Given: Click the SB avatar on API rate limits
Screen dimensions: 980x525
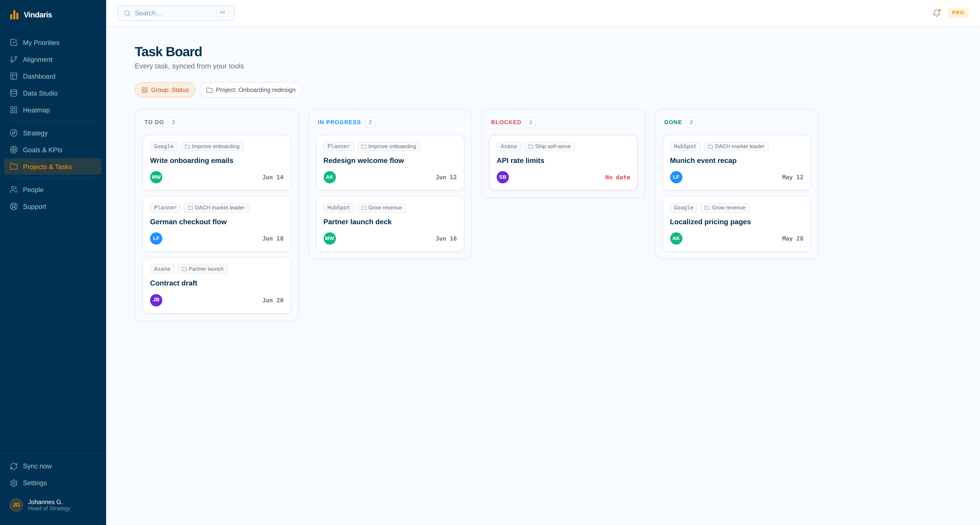Looking at the screenshot, I should [503, 177].
